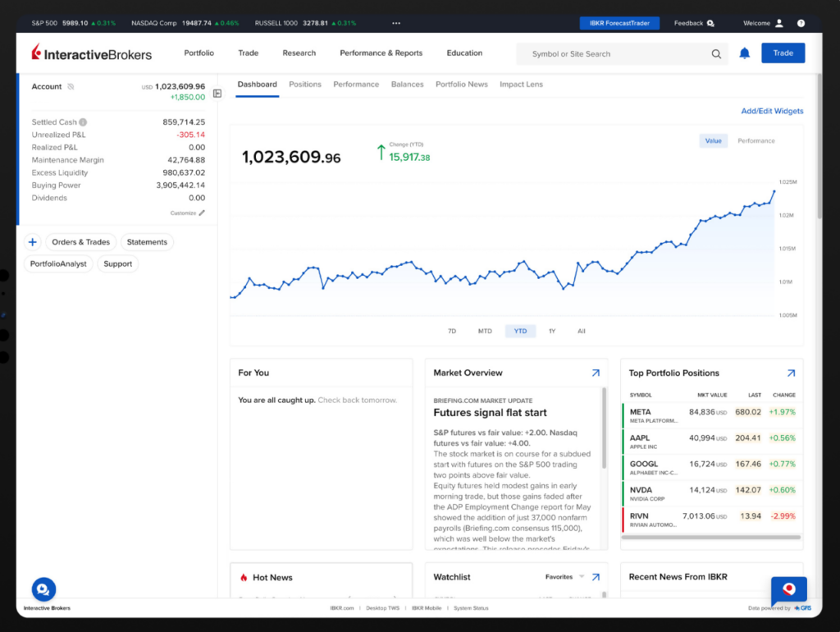Collapse the account sidebar panel icon
Screen dimensions: 840x632
pos(217,94)
